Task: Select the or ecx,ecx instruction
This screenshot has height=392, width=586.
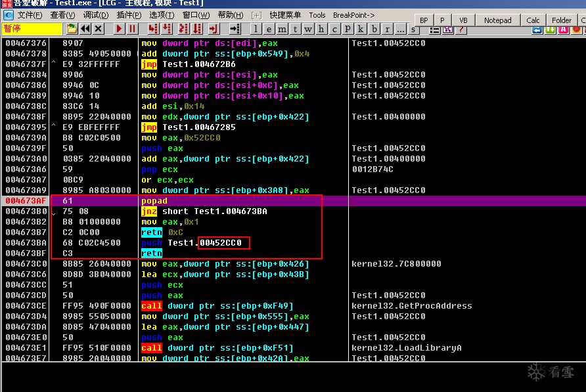Action: (x=167, y=180)
